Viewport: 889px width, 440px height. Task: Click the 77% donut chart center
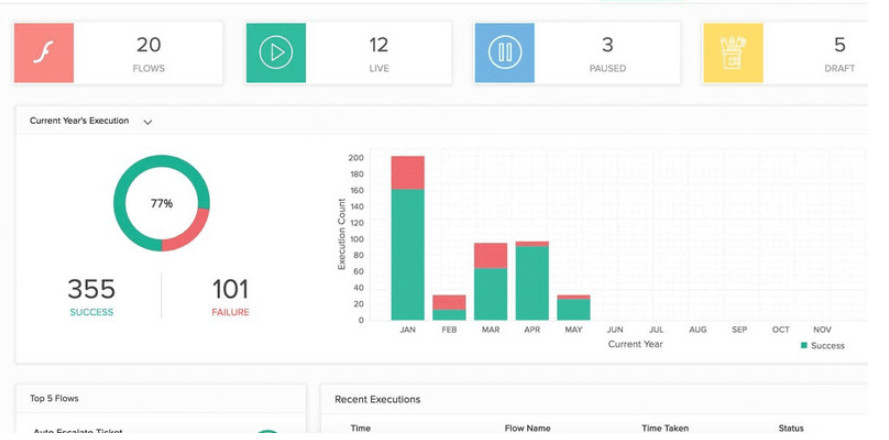[161, 203]
